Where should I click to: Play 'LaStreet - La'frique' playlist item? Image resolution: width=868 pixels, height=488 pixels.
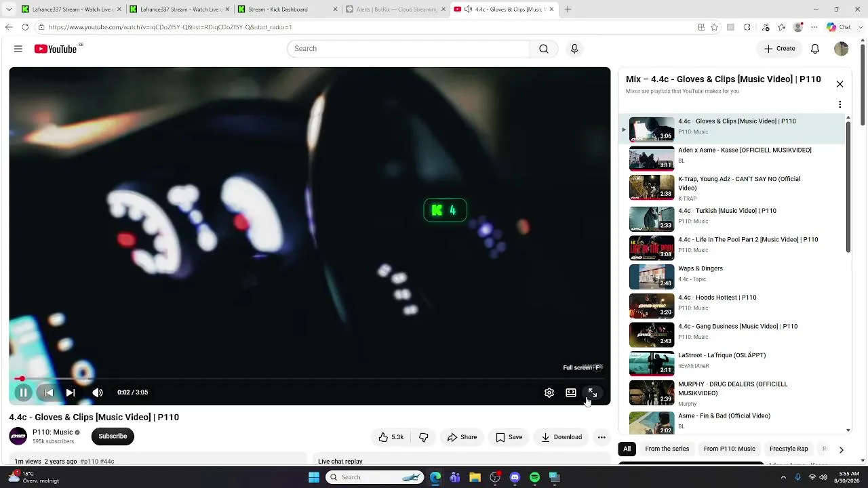coord(732,363)
